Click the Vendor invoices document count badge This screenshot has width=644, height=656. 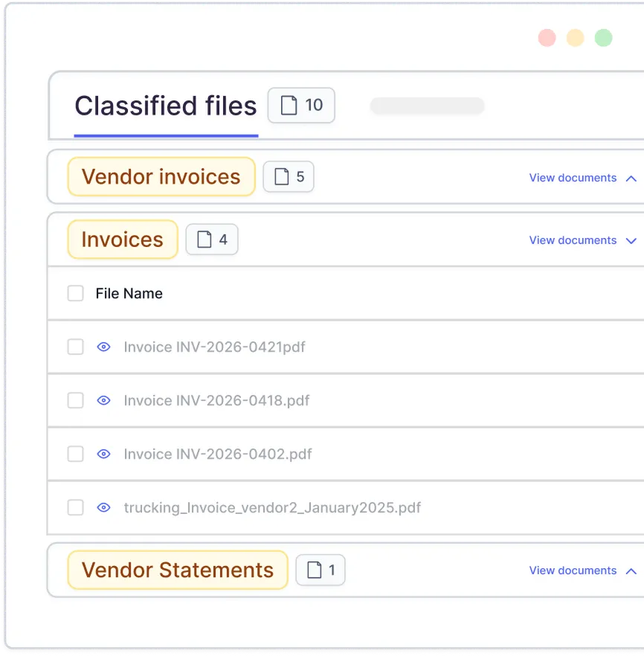(289, 176)
